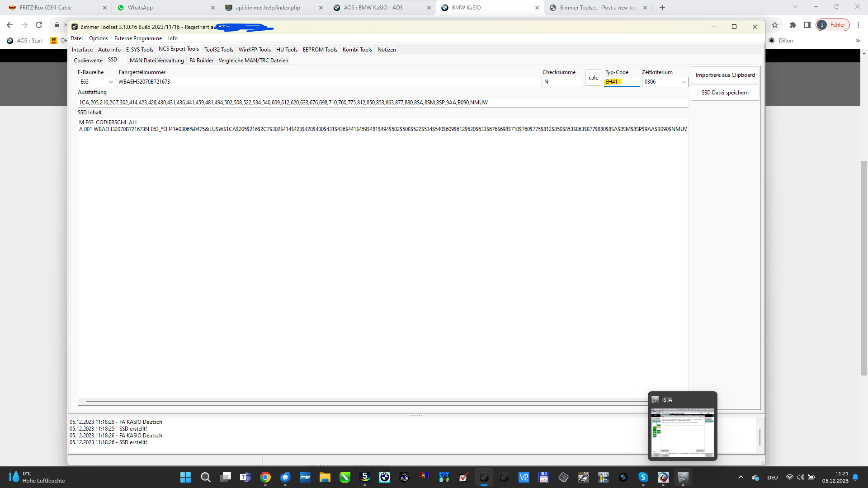Click the Bimmer Toolset taskbar icon
The width and height of the screenshot is (868, 488).
point(484,477)
